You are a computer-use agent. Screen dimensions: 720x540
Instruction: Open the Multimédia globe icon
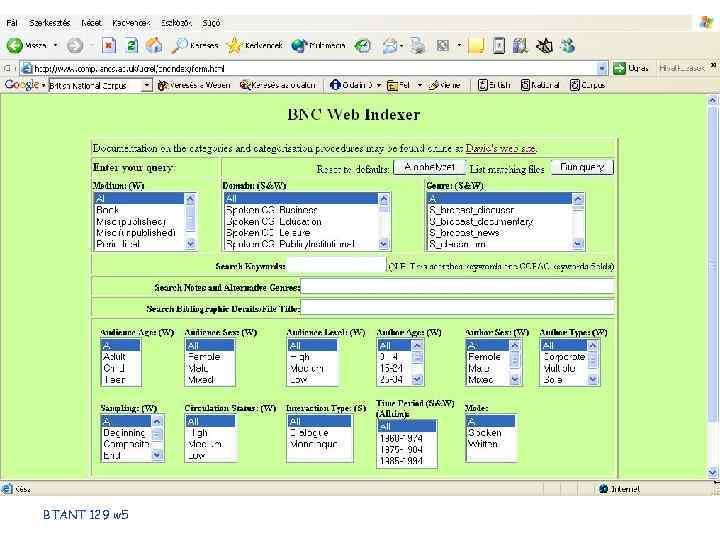tap(299, 45)
